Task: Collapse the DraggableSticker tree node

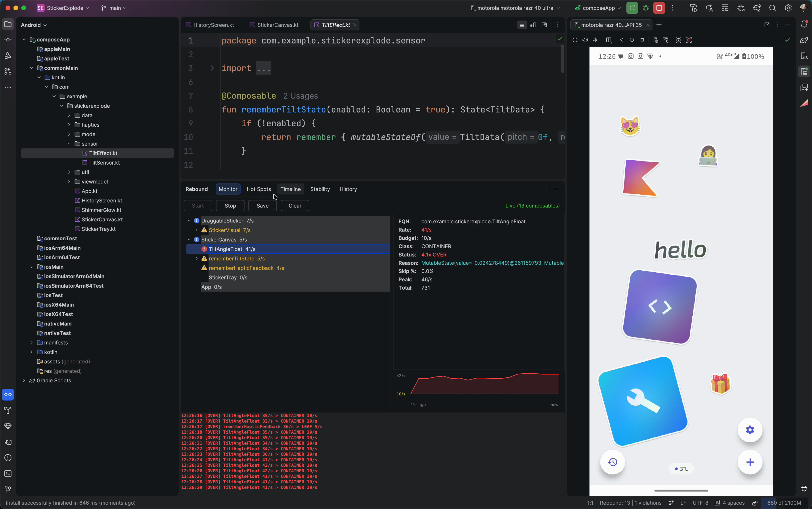Action: pos(189,221)
